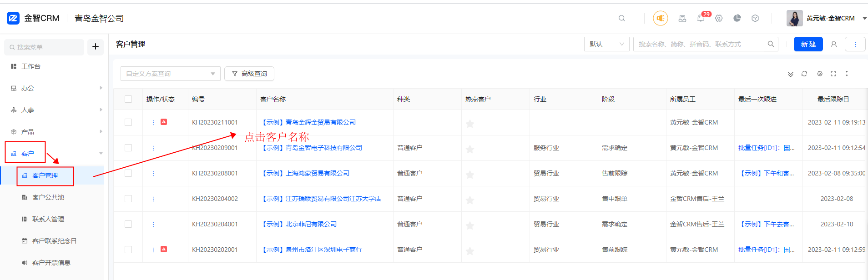
Task: Open the global search magnifier icon
Action: click(621, 18)
